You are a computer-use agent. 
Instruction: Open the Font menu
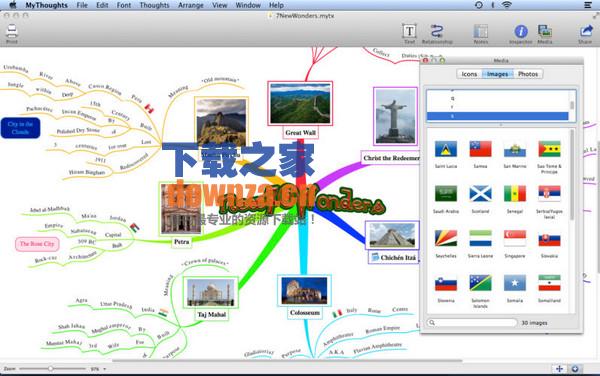coord(124,5)
